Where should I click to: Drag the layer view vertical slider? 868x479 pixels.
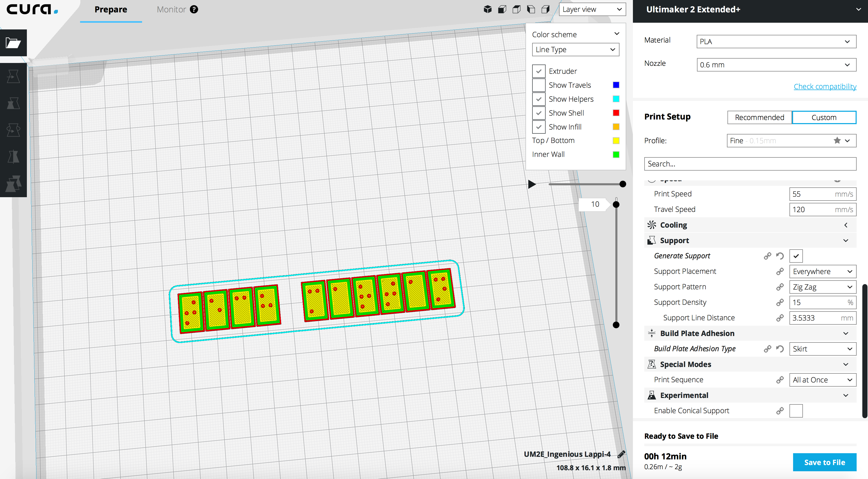616,205
